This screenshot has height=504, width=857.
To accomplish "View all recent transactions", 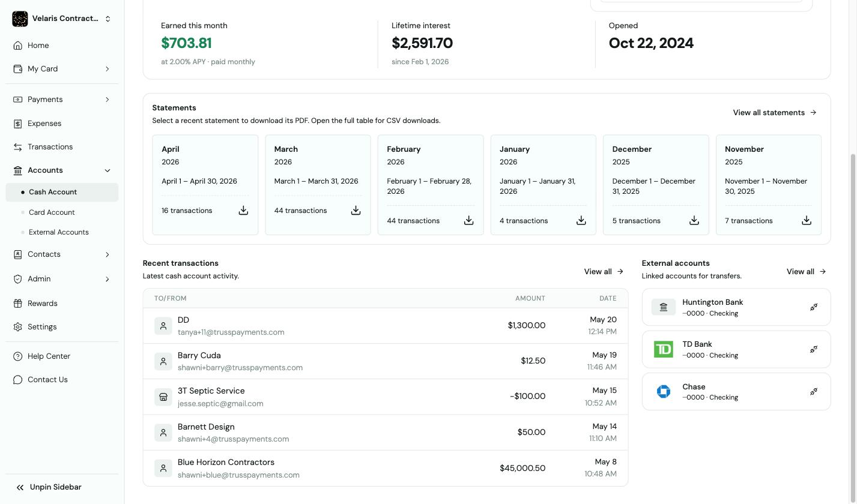I will tap(604, 272).
